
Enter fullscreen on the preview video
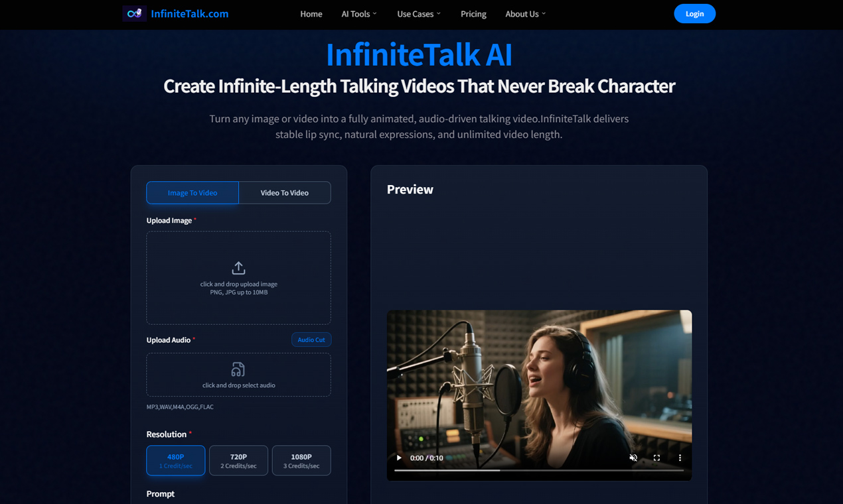point(656,458)
